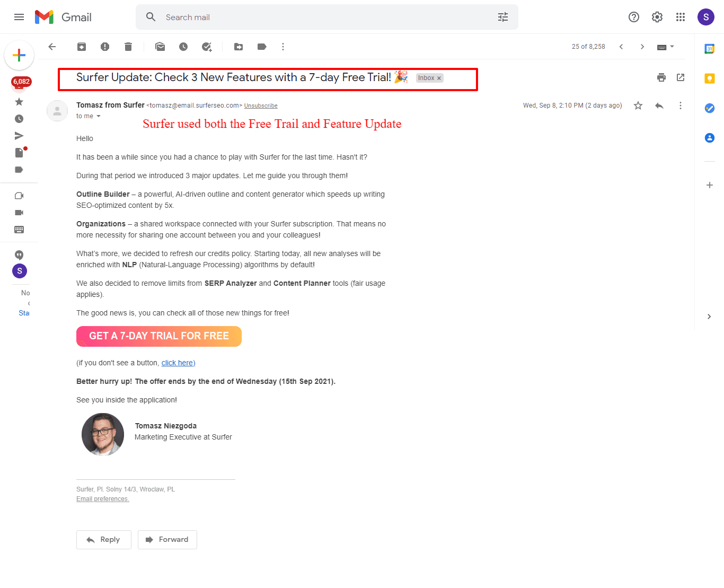Image resolution: width=724 pixels, height=588 pixels.
Task: Open the main menu hamburger icon
Action: click(19, 17)
